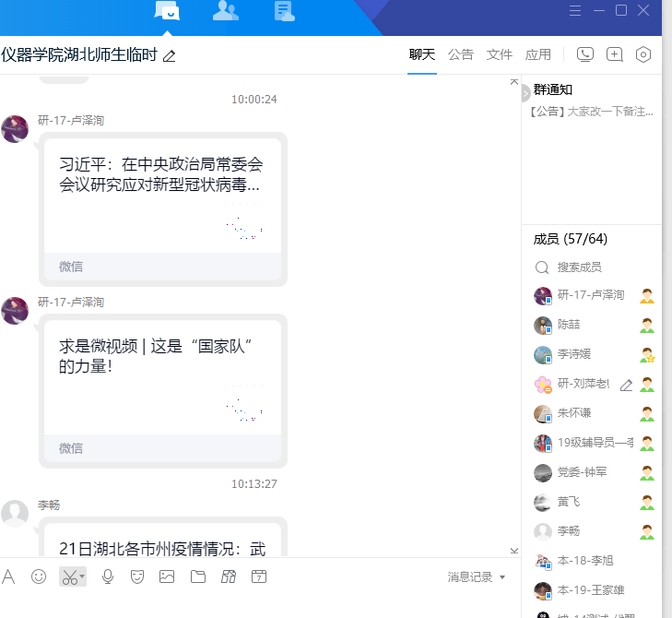Open the main menu hamburger icon
The height and width of the screenshot is (618, 672).
(575, 10)
